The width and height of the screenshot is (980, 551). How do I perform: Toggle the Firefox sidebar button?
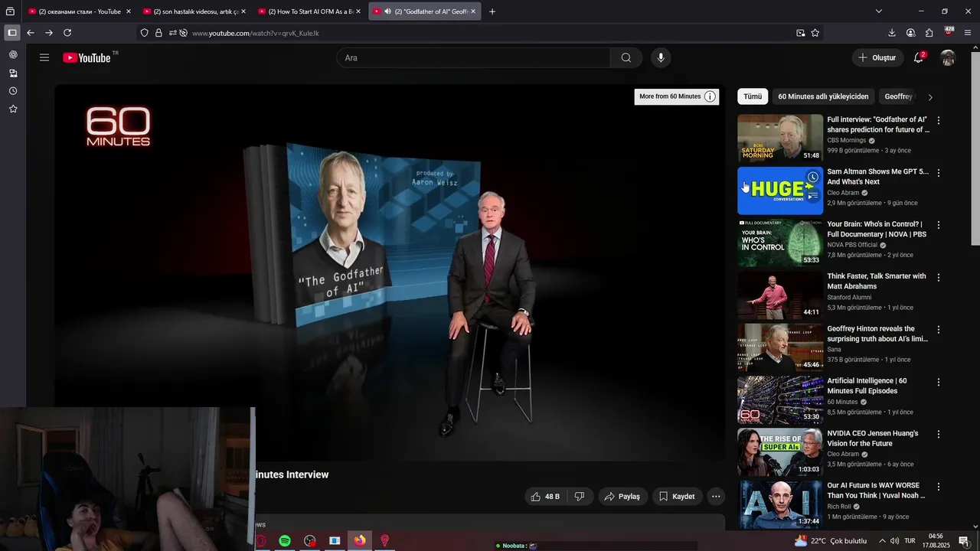(x=11, y=33)
